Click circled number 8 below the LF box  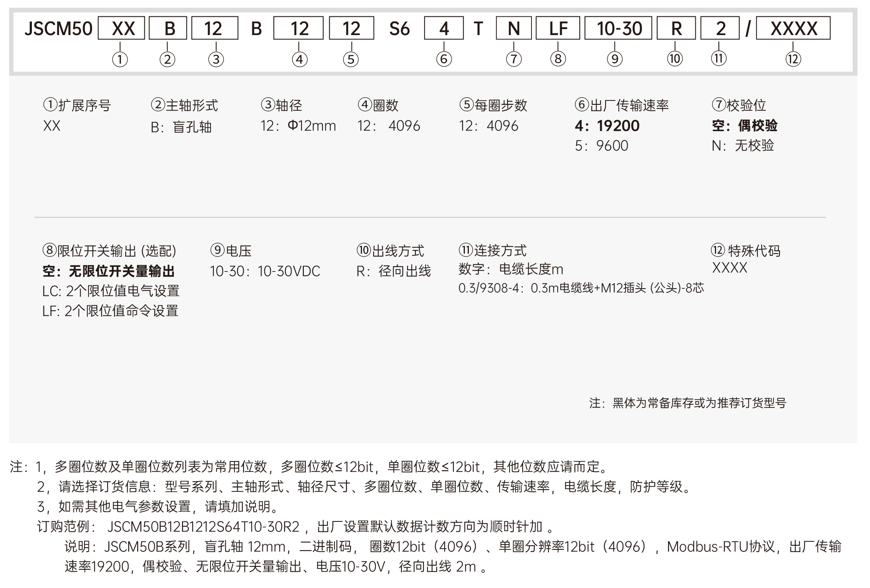(x=558, y=59)
